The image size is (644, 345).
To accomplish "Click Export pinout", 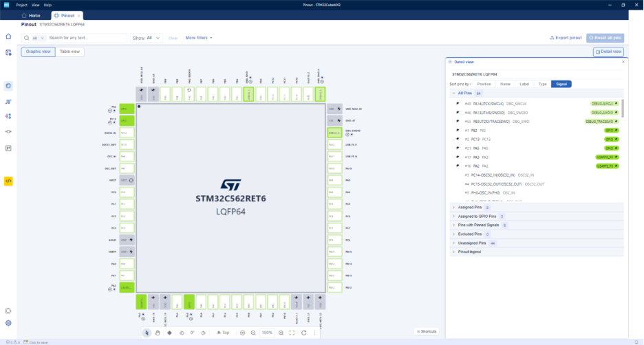I will pyautogui.click(x=566, y=38).
